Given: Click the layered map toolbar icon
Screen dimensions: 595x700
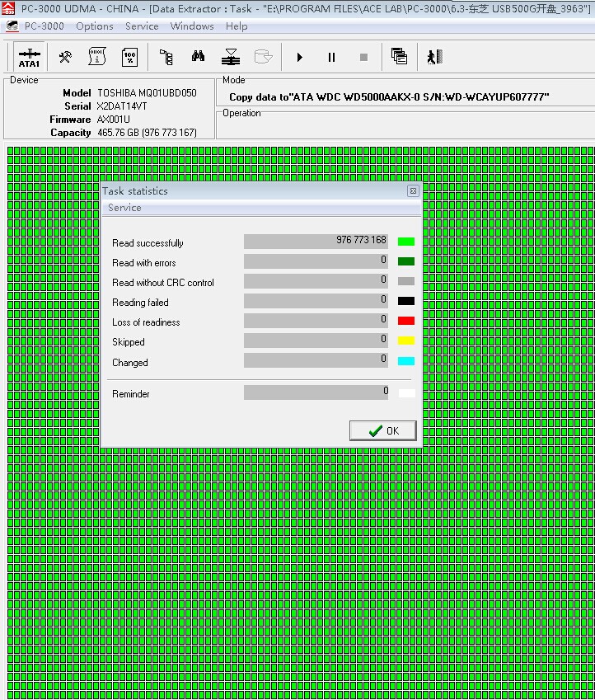Looking at the screenshot, I should pos(231,57).
